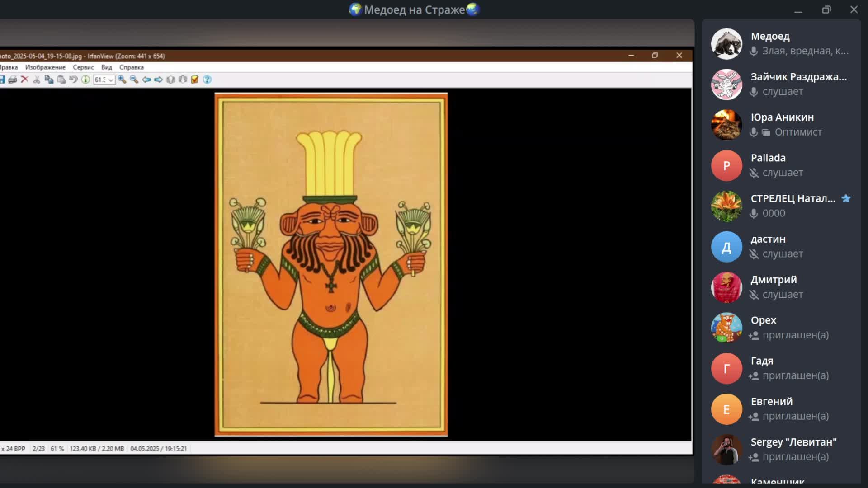
Task: Select invited participant Гадя
Action: click(x=781, y=369)
